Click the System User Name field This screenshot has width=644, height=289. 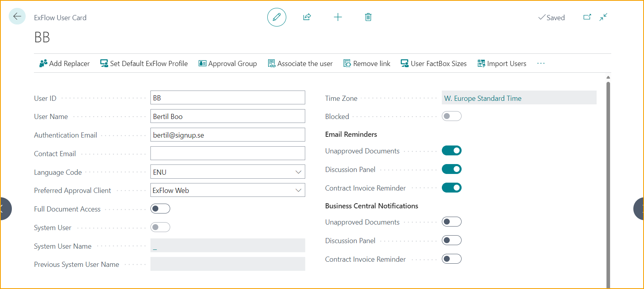228,246
